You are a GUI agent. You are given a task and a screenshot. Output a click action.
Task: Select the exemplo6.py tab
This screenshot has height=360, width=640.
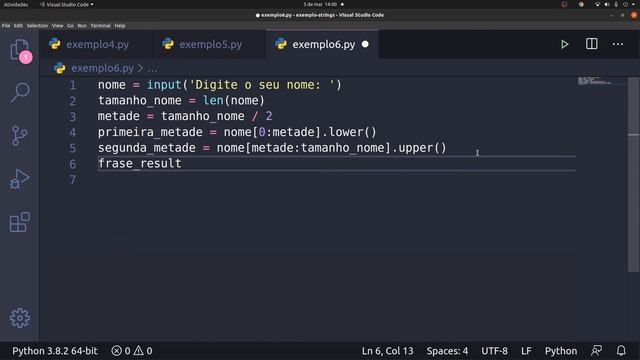(x=322, y=44)
